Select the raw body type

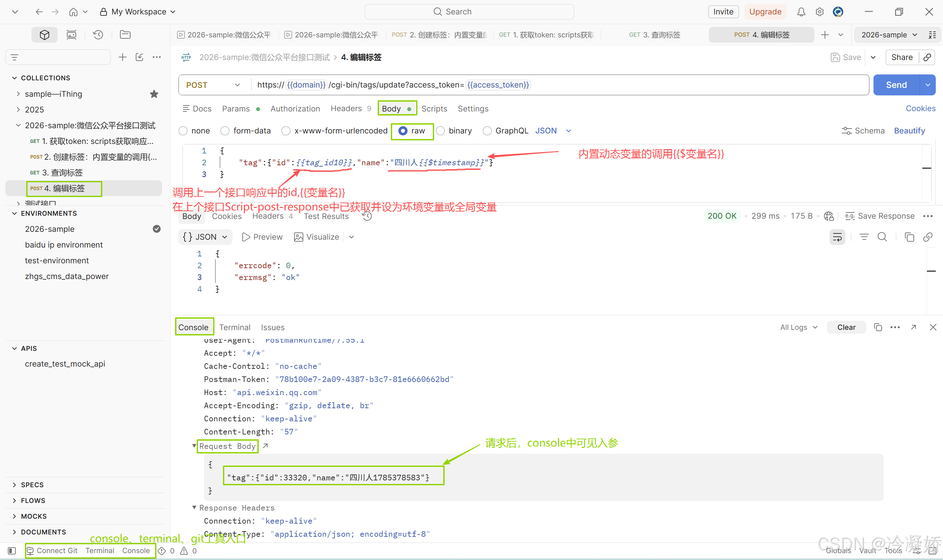(x=403, y=131)
